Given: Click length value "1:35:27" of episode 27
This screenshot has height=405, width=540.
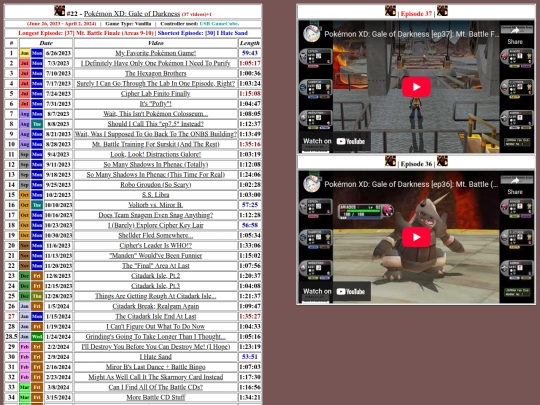Looking at the screenshot, I should point(250,316).
